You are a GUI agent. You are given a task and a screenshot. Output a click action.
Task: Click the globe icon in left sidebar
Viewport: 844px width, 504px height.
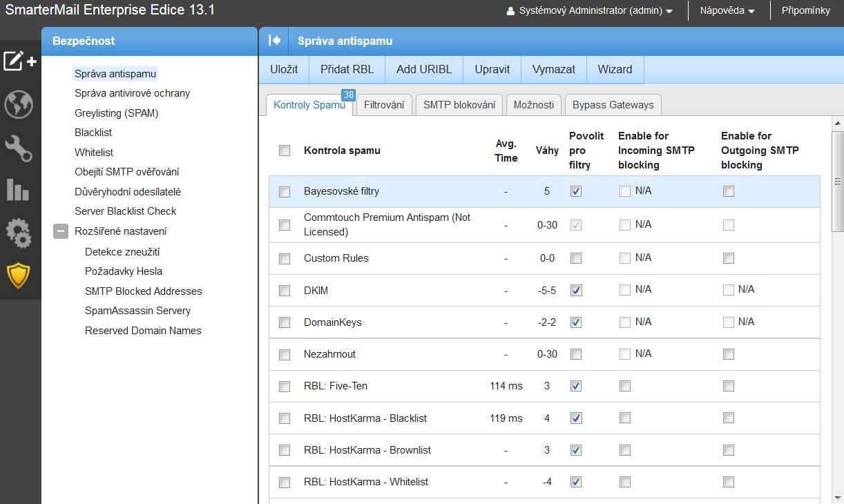coord(19,104)
